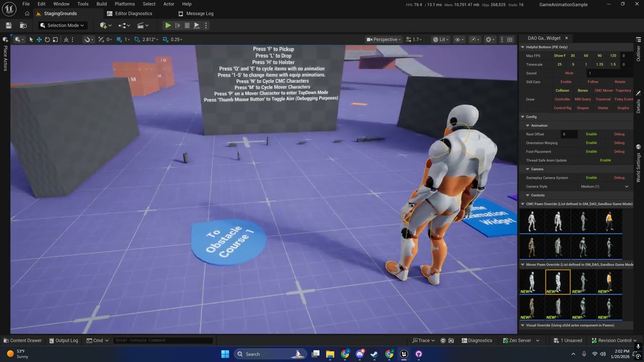Start Play In Editor with green play button

[x=168, y=25]
